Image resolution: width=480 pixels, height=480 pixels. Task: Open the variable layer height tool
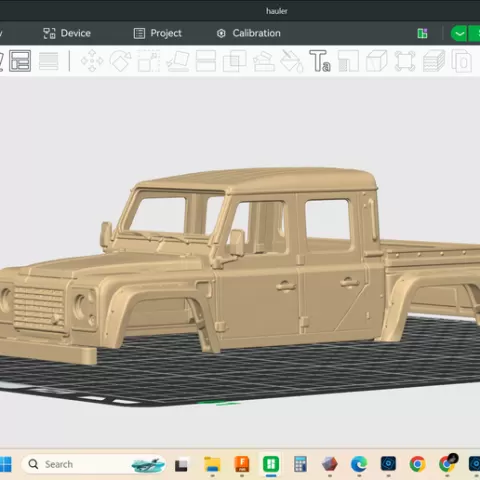[x=49, y=61]
